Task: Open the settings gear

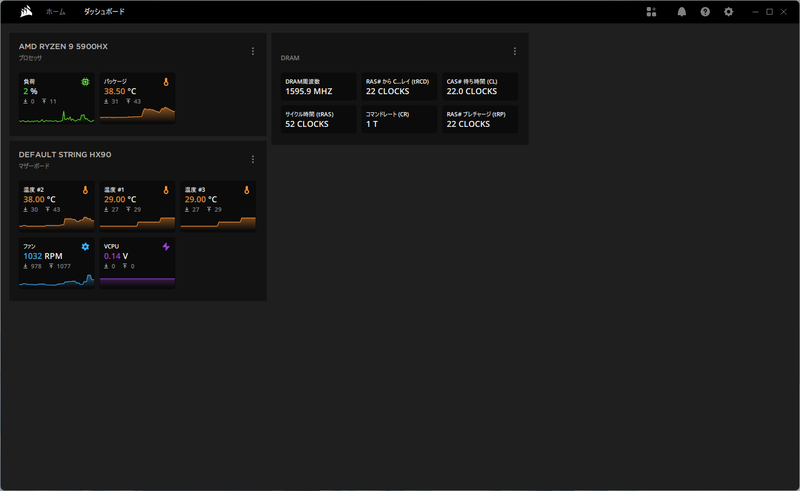Action: click(x=729, y=12)
